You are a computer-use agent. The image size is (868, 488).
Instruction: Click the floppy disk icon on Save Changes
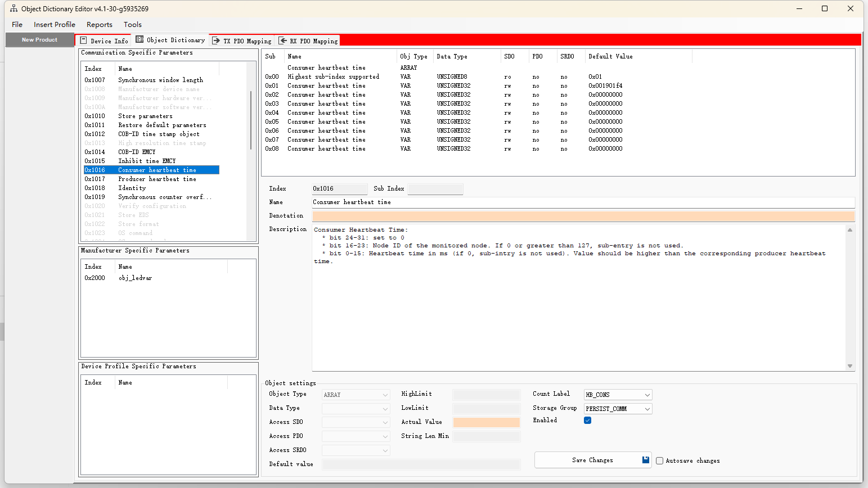point(645,460)
